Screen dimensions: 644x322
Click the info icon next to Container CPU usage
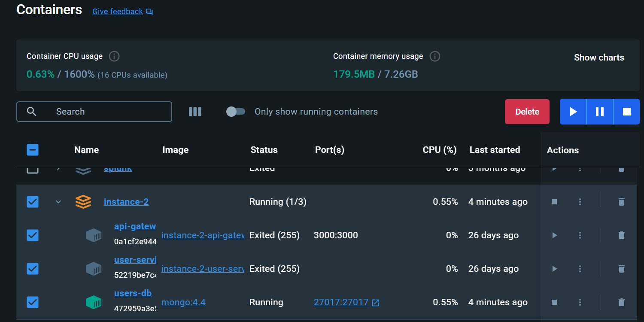coord(114,56)
